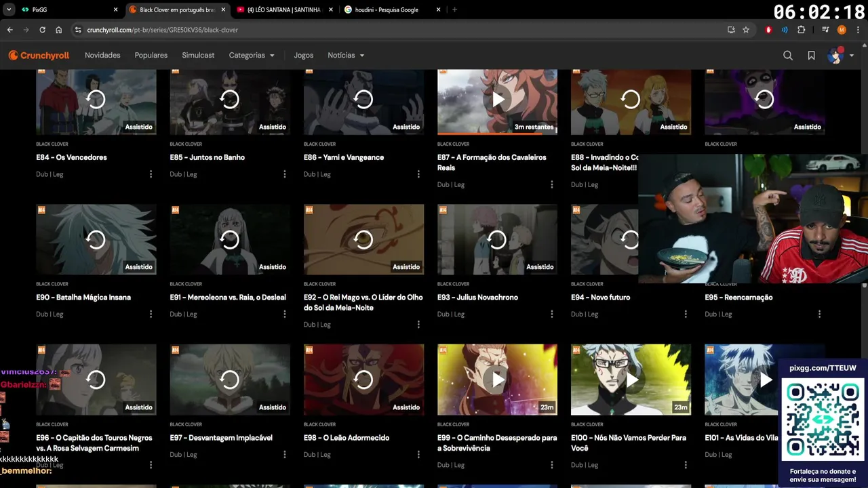Replay episode E84 Os Vencedores

click(x=96, y=100)
